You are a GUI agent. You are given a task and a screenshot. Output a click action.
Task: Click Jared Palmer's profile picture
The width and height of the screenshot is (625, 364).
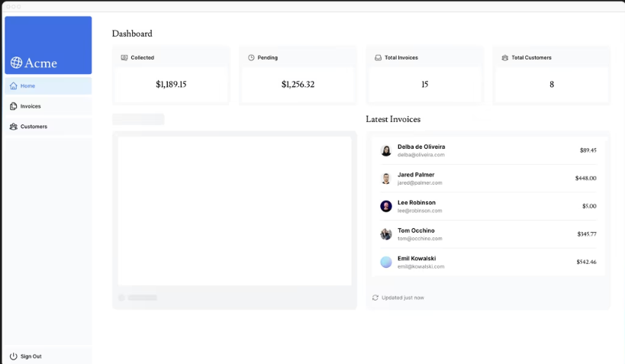click(x=386, y=179)
